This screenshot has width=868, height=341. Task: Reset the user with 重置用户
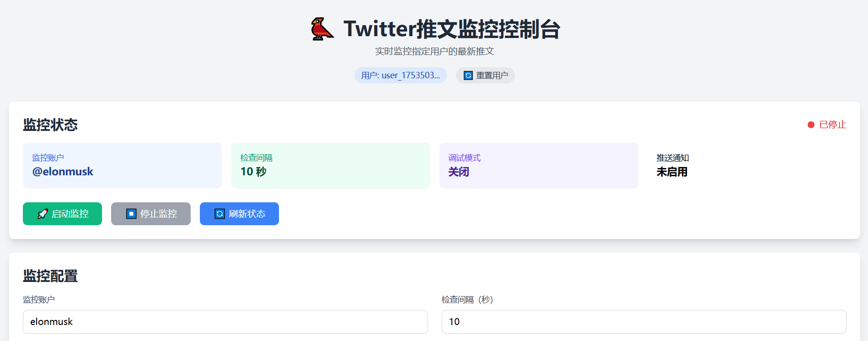[x=485, y=76]
